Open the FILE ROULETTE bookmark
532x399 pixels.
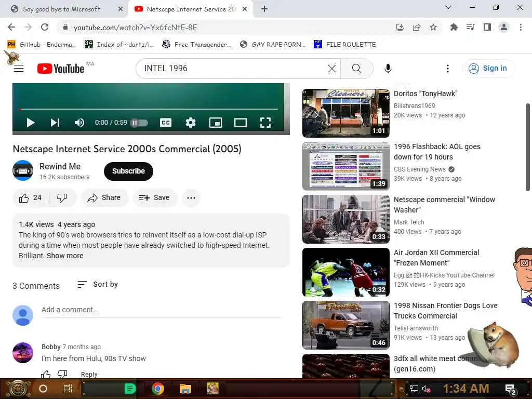[345, 45]
